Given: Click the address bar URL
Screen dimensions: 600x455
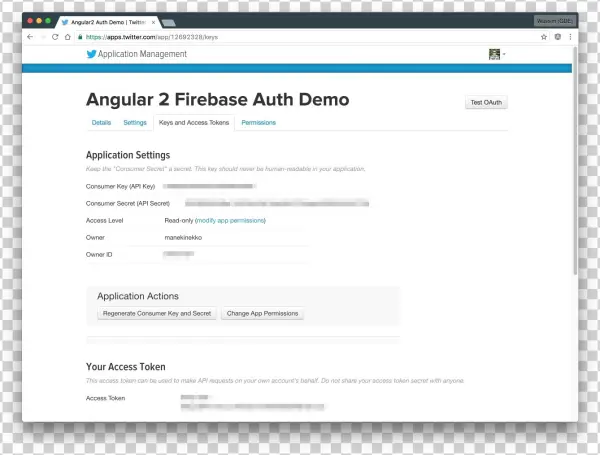Looking at the screenshot, I should 152,37.
